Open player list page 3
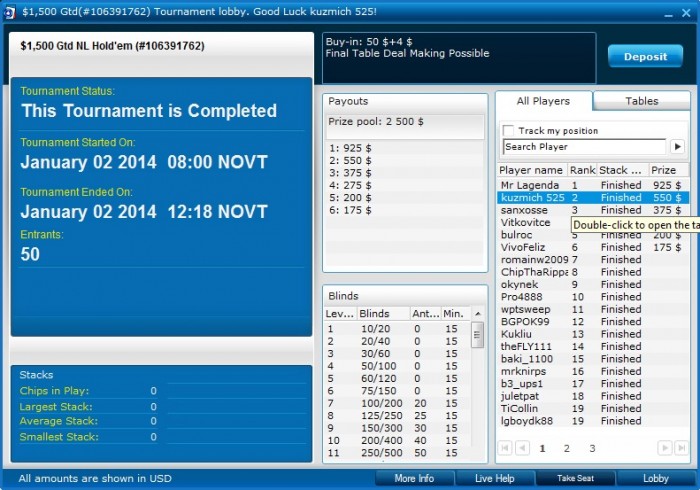Screen dimensions: 700x490 coord(592,448)
